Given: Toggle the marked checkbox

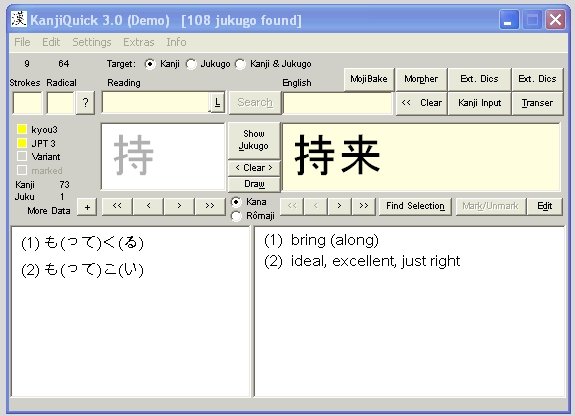Looking at the screenshot, I should point(22,170).
